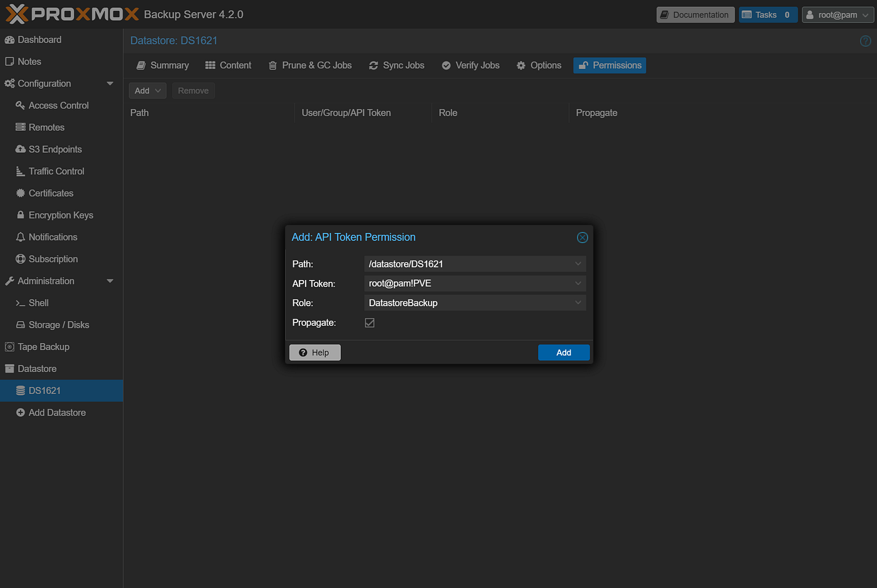Open Notes in the sidebar
Image resolution: width=877 pixels, height=588 pixels.
[61, 61]
